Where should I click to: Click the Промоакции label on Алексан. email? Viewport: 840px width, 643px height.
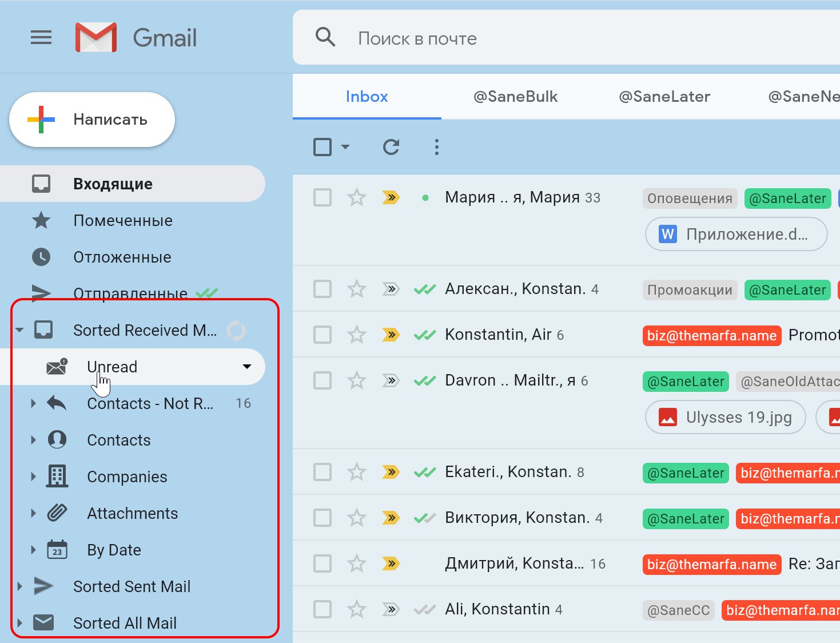click(x=690, y=290)
